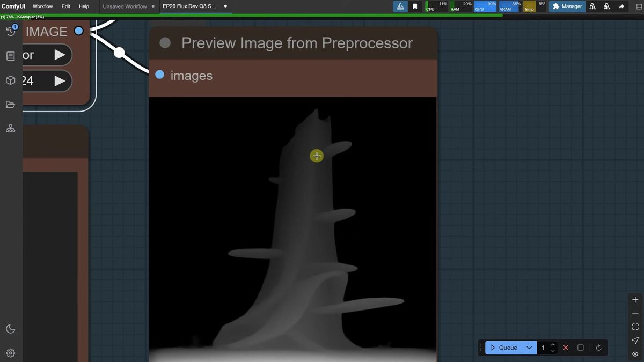Click the GPU usage monitor
This screenshot has width=644, height=362.
click(486, 6)
